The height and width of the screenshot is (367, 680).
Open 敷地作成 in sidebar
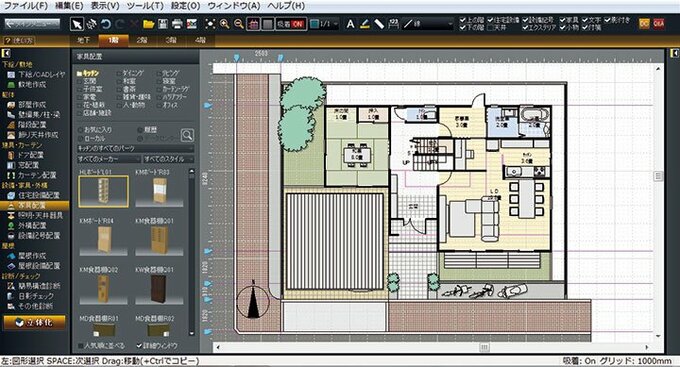coord(27,85)
